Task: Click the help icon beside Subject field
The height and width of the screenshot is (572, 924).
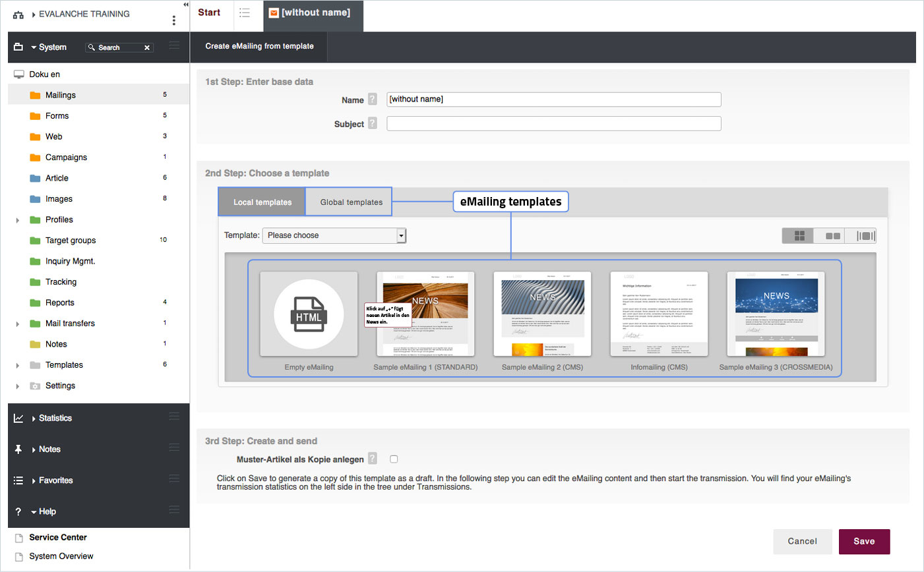Action: 373,123
